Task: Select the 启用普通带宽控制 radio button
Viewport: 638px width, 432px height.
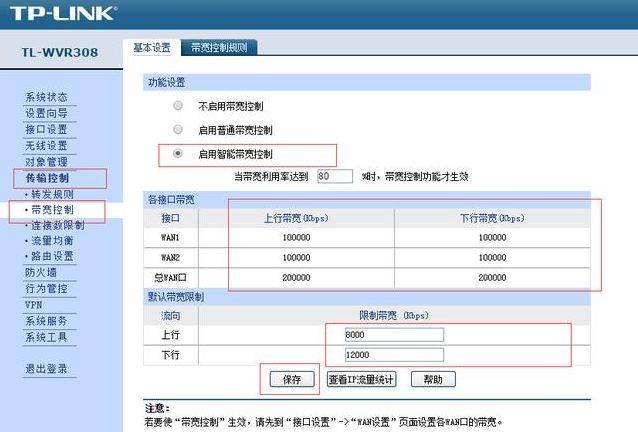Action: [178, 130]
